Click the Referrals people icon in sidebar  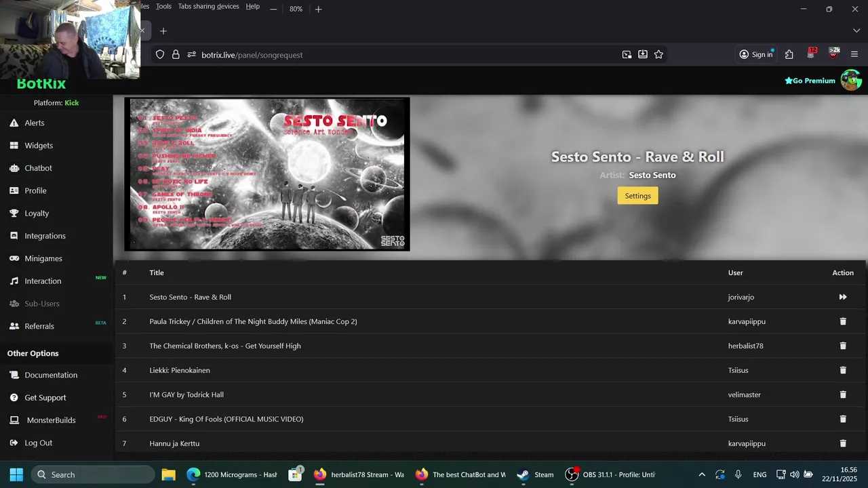[x=14, y=326]
